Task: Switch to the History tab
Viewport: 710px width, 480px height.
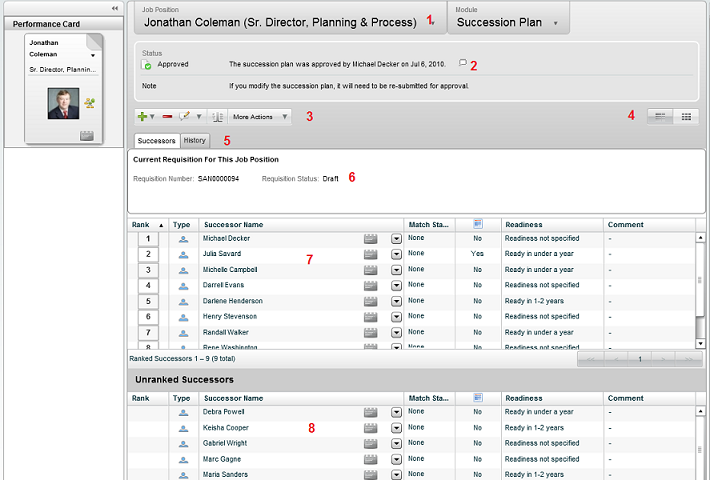Action: 195,140
